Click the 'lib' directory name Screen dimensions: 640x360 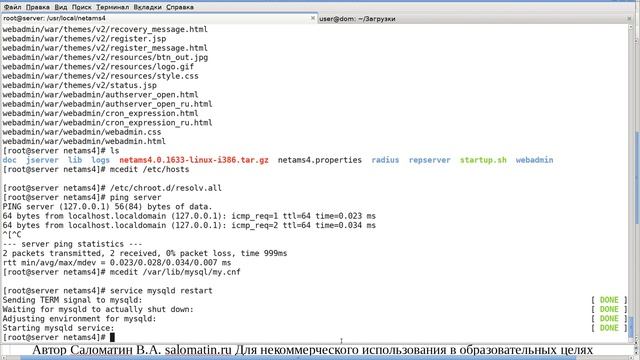pos(75,160)
